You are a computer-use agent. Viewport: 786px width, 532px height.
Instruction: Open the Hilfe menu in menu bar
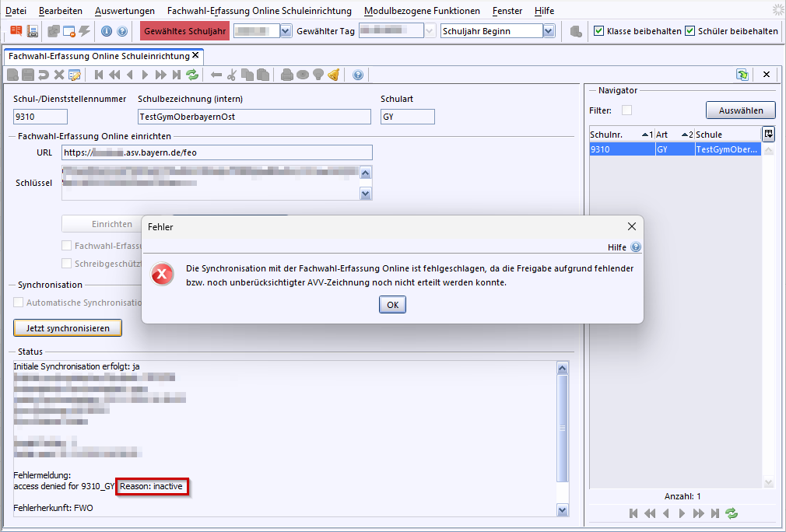pyautogui.click(x=545, y=11)
